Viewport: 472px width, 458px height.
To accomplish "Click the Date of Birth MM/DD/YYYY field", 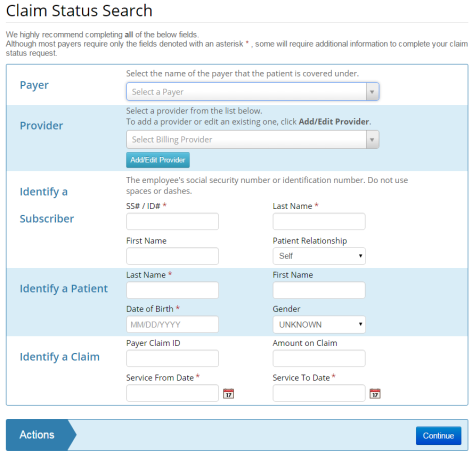I will pos(172,324).
